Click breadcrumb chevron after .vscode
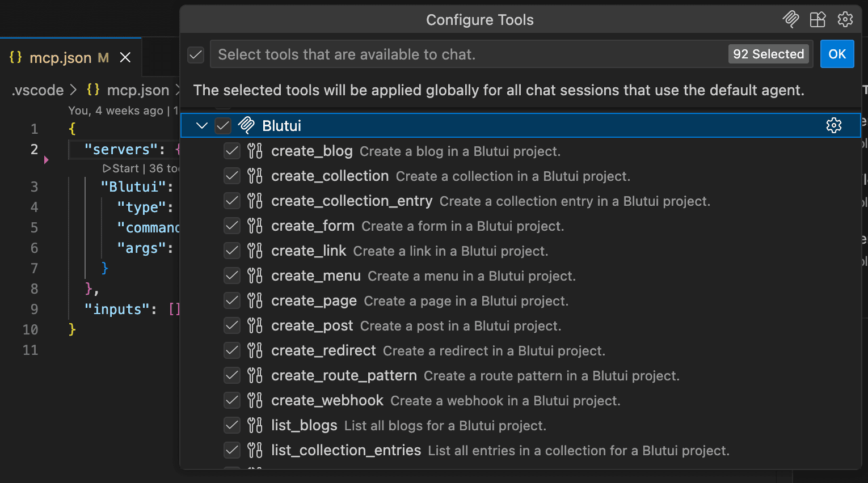Image resolution: width=868 pixels, height=483 pixels. [74, 90]
